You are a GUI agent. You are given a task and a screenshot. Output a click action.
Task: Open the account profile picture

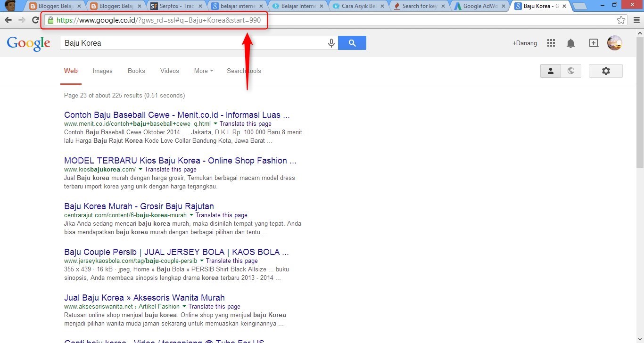pyautogui.click(x=615, y=43)
